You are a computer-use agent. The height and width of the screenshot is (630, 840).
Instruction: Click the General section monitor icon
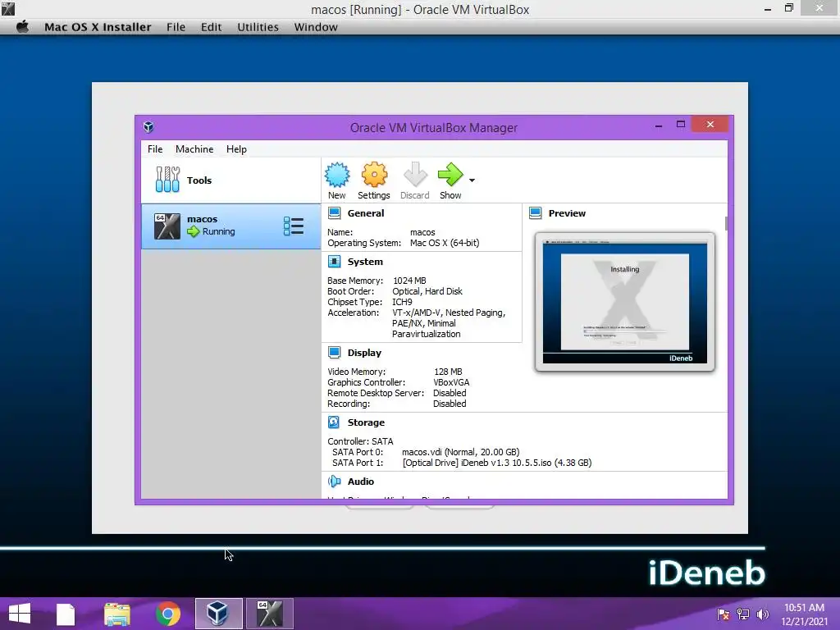click(335, 213)
